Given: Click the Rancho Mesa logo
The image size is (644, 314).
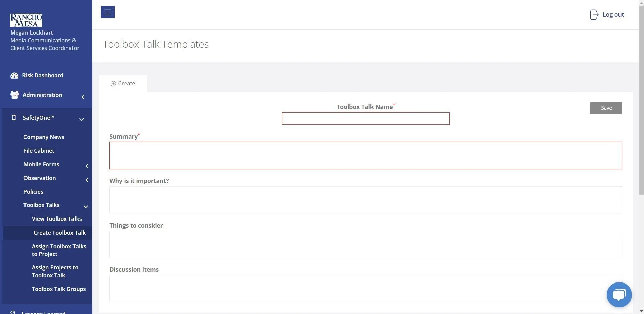Looking at the screenshot, I should pos(27,20).
